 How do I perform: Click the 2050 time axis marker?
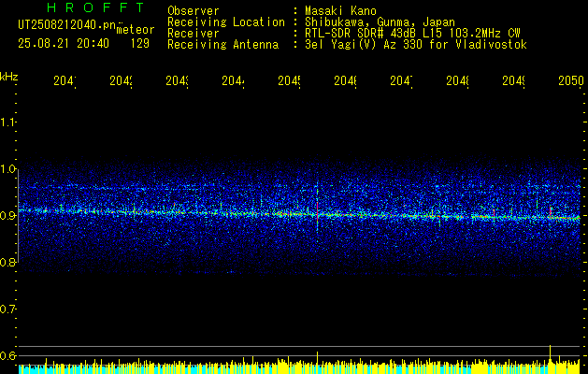[571, 80]
